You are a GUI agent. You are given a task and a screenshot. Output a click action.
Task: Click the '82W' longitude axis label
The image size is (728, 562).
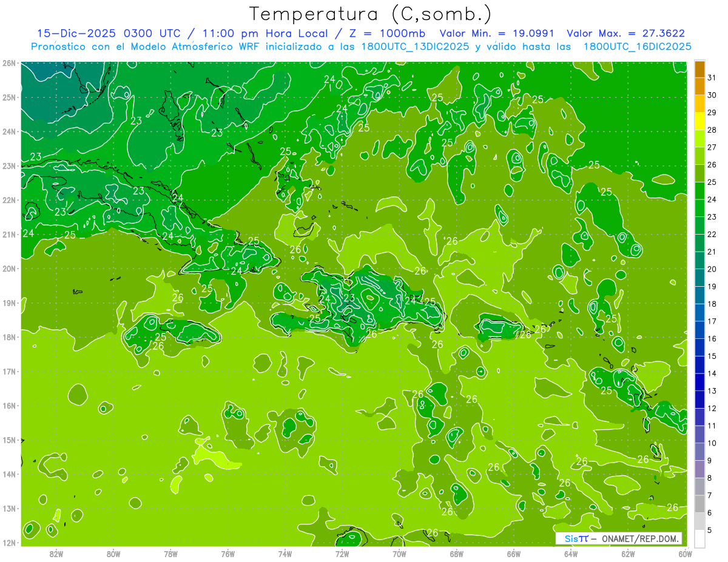56,554
